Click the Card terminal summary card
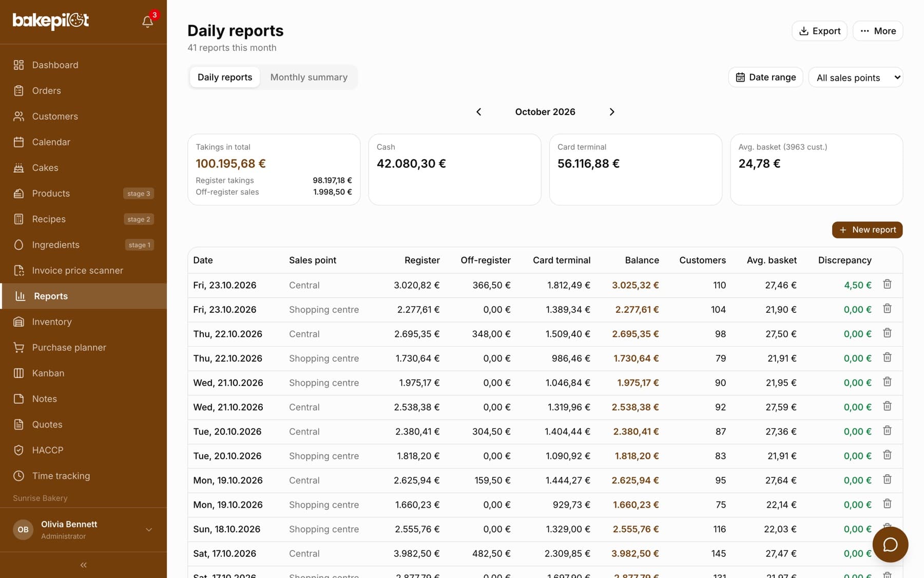The height and width of the screenshot is (578, 924). pos(636,170)
